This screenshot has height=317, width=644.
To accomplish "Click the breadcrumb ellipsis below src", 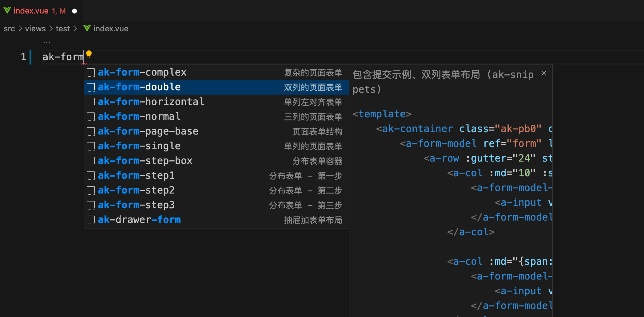I will tap(46, 42).
